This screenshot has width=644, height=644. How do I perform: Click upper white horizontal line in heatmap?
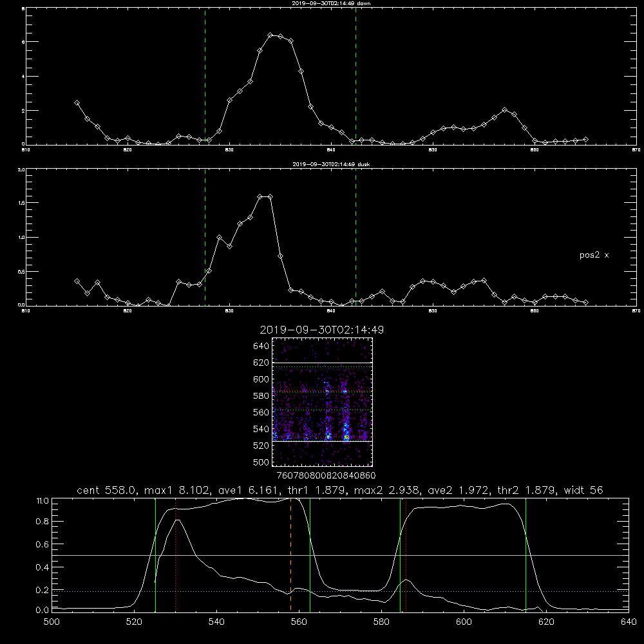(x=323, y=363)
